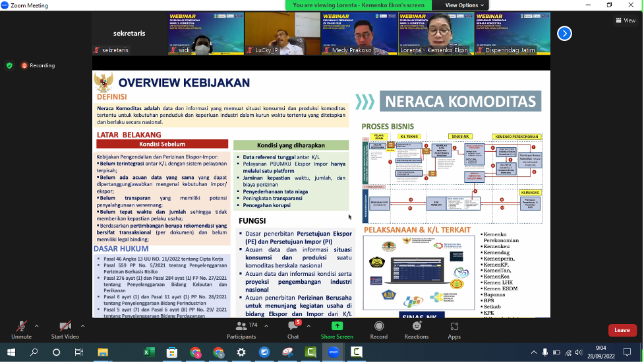This screenshot has height=363, width=644.
Task: Expand video options arrow next to Start Video
Action: pyautogui.click(x=82, y=325)
